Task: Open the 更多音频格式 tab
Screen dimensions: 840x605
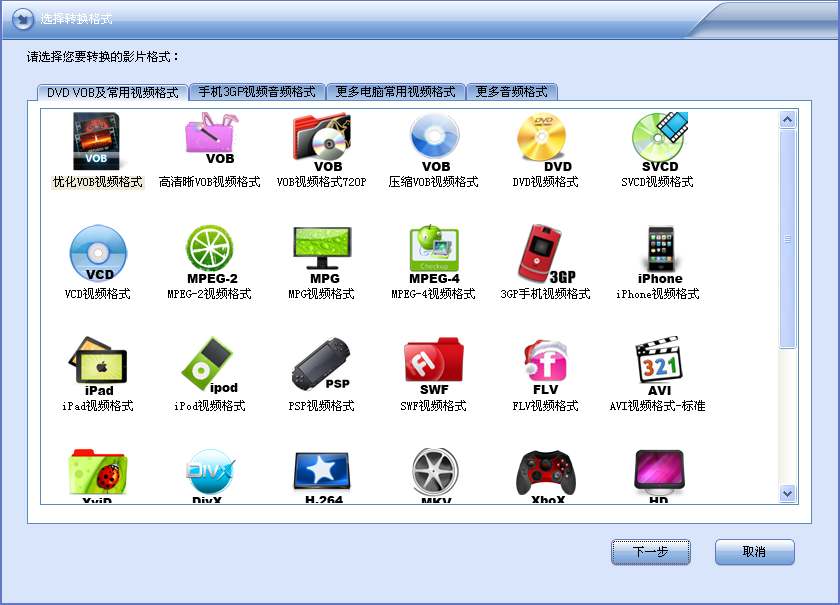Action: [x=512, y=92]
